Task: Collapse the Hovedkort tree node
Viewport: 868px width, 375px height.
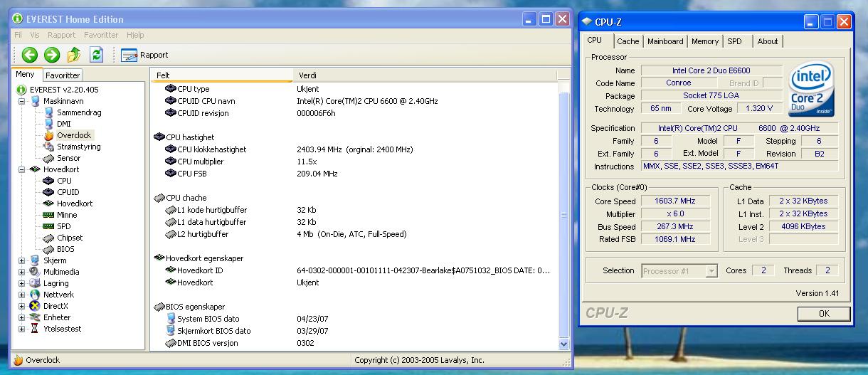Action: 21,169
